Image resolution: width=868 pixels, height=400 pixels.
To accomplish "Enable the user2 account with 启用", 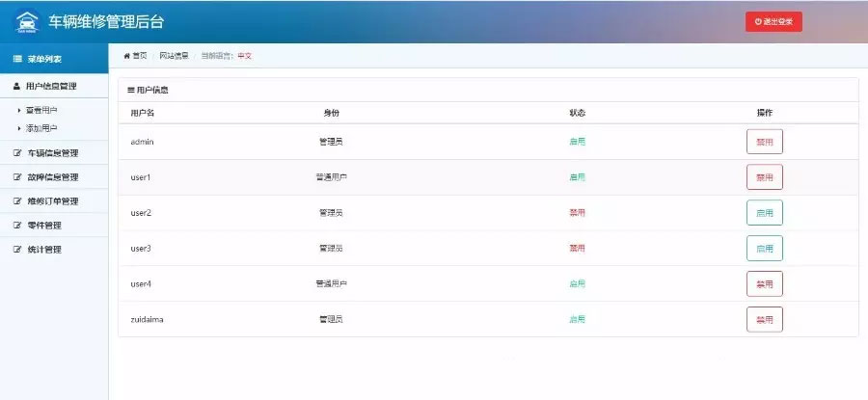I will click(764, 213).
